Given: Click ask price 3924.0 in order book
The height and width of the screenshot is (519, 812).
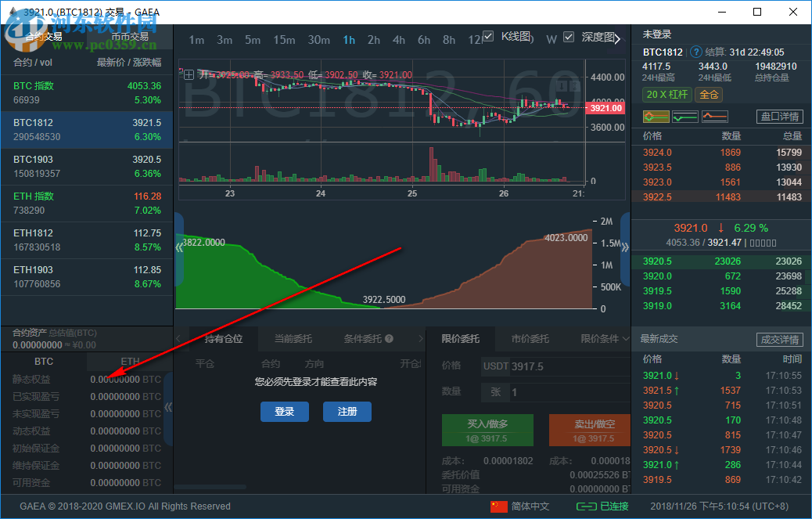Looking at the screenshot, I should tap(657, 153).
